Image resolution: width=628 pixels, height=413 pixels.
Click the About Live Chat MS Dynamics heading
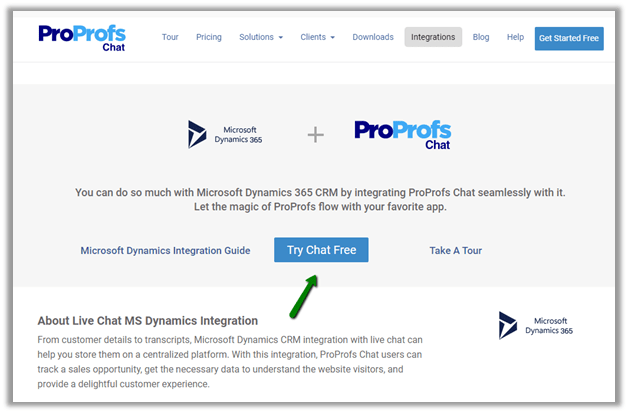147,321
